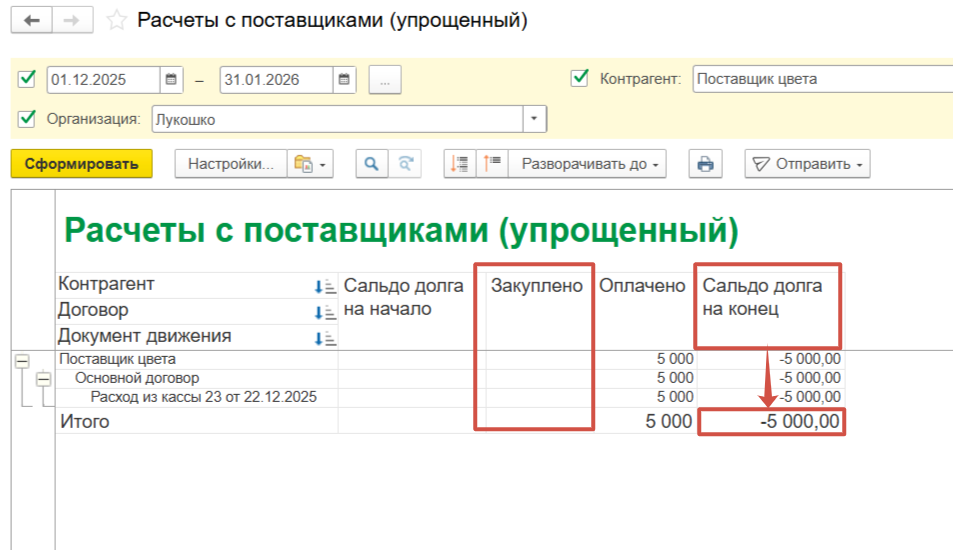Viewport: 953px width, 550px height.
Task: Open calendar for start date 01.12.2025
Action: tap(171, 79)
